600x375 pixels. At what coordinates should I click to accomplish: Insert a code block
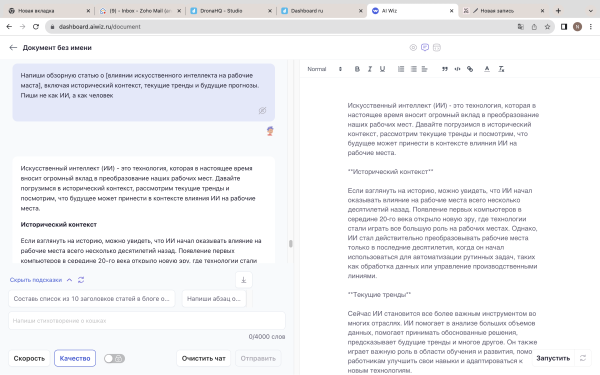tap(457, 69)
